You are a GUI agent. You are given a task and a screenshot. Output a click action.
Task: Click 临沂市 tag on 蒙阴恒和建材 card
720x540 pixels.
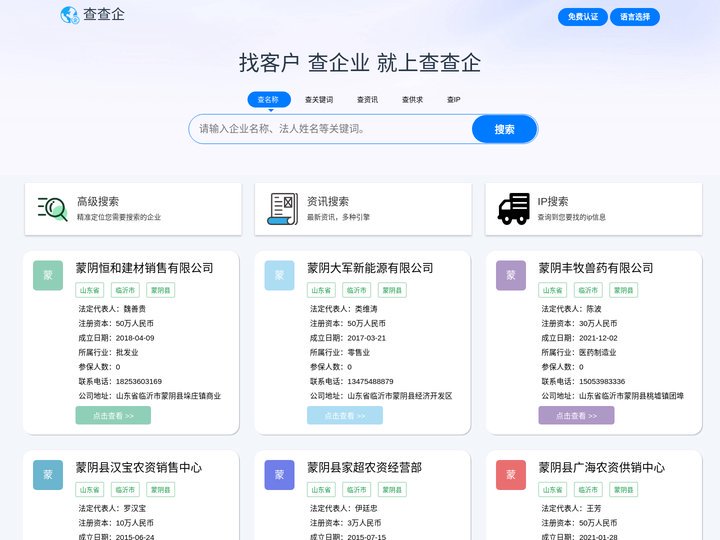click(125, 290)
